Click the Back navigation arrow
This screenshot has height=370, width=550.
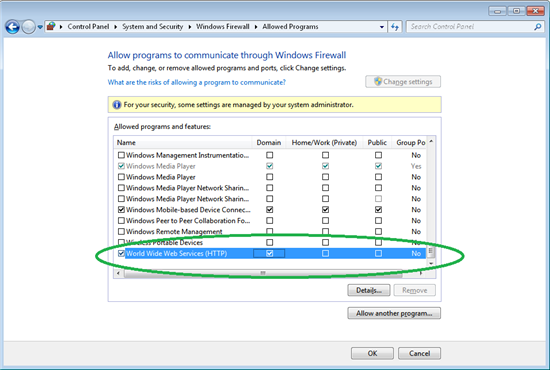click(12, 27)
